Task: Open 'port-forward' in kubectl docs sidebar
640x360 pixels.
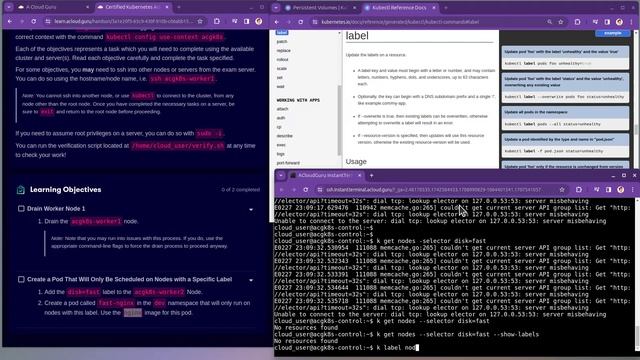Action: coord(288,162)
